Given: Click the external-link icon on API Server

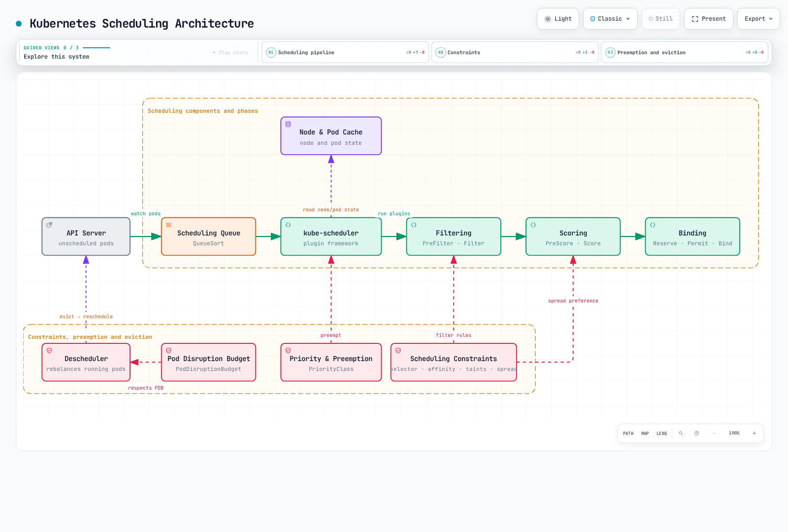Looking at the screenshot, I should (x=49, y=225).
